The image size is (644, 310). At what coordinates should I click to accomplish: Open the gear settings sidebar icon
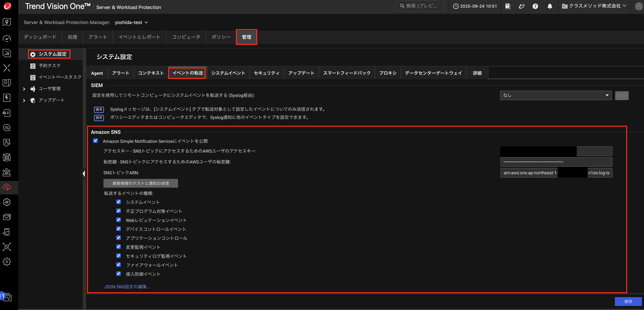[x=7, y=262]
